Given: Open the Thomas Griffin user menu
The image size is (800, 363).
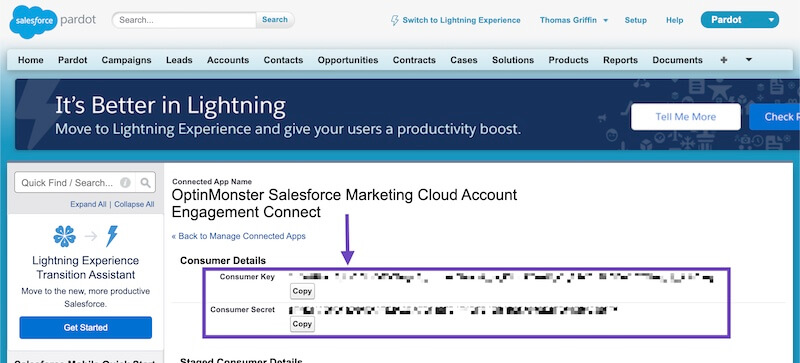Looking at the screenshot, I should point(574,20).
